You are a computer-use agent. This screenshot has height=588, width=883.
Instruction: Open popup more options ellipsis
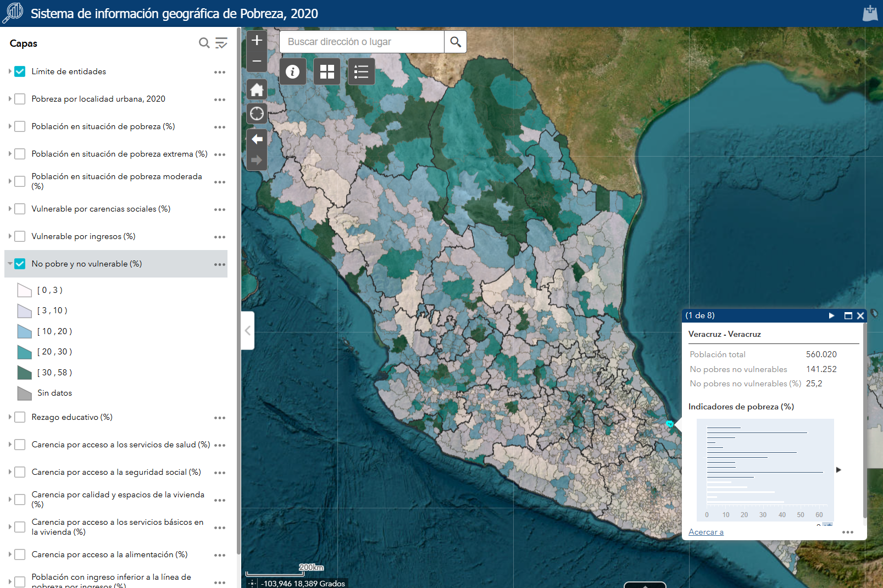coord(848,532)
